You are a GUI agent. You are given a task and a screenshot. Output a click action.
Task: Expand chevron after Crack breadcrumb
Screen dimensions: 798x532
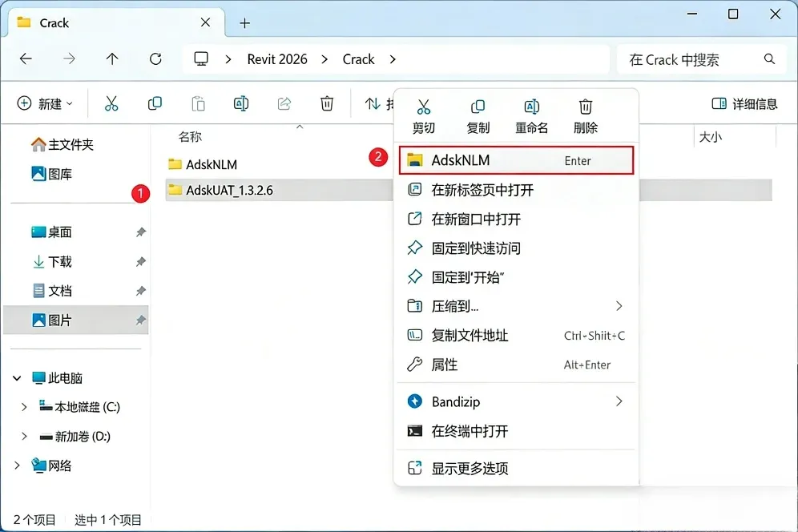(x=393, y=59)
